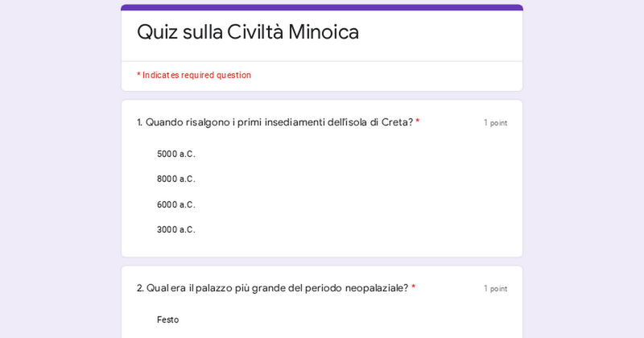Select the answer "5000 a.C."
Viewport: 644px width, 338px height.
[x=175, y=154]
